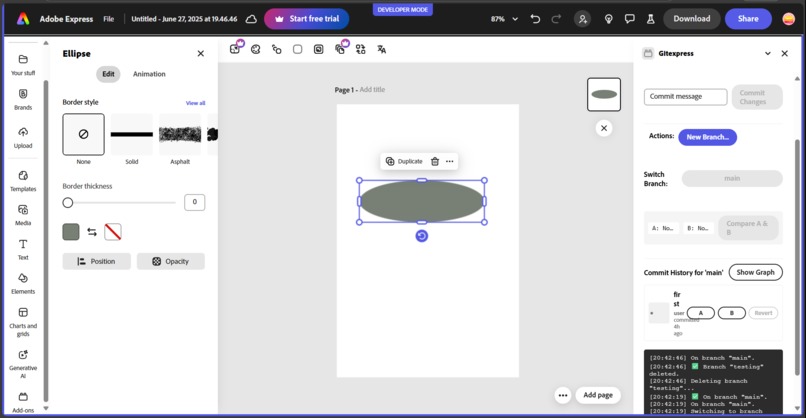Click Duplicate on the floating toolbar
The image size is (806, 418).
(x=404, y=161)
